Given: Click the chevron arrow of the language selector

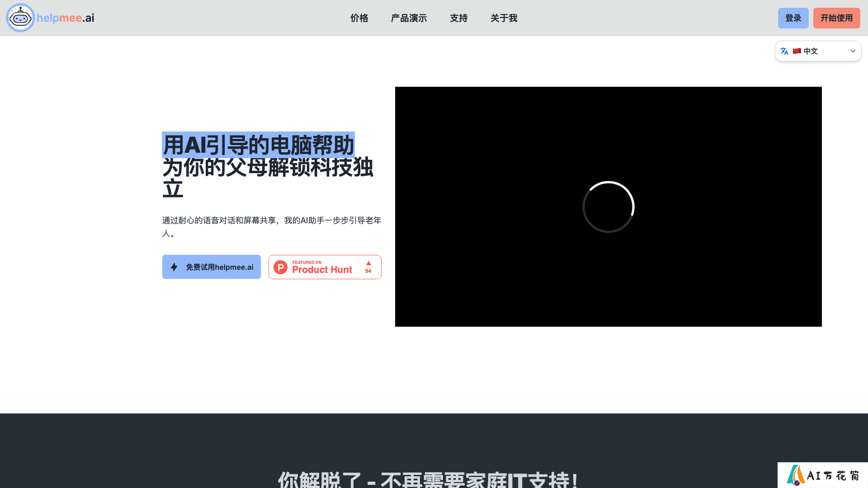Looking at the screenshot, I should (x=853, y=51).
